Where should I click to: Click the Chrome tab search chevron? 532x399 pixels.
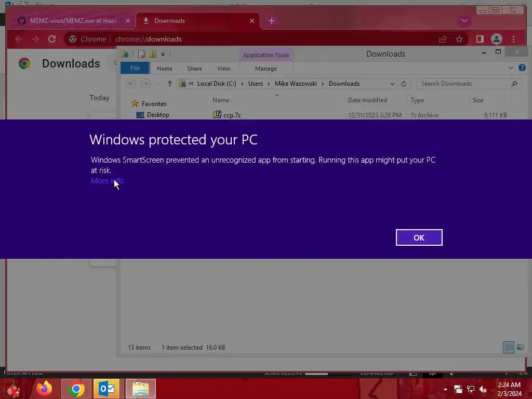tap(464, 21)
